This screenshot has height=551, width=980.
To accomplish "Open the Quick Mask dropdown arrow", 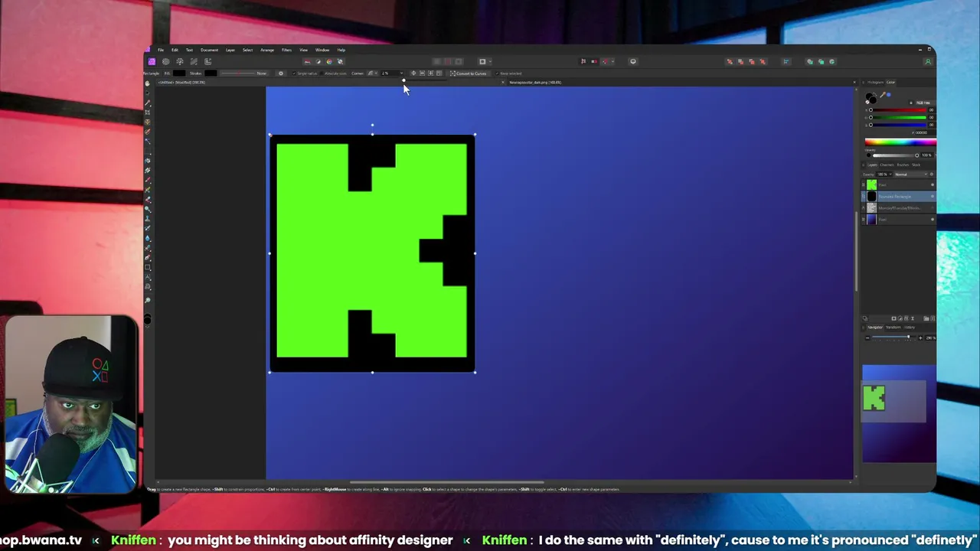I will (490, 61).
